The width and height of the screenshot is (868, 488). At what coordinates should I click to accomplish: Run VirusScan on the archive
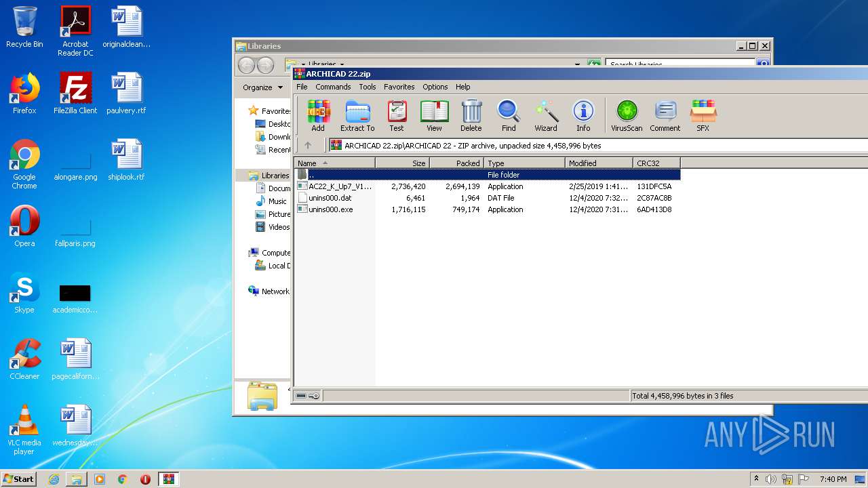point(627,115)
